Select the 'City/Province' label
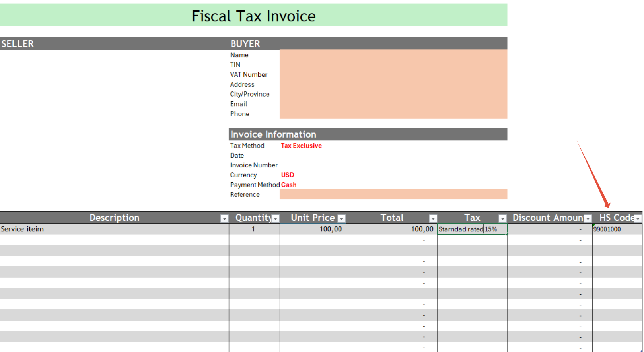This screenshot has height=352, width=644. (x=249, y=94)
